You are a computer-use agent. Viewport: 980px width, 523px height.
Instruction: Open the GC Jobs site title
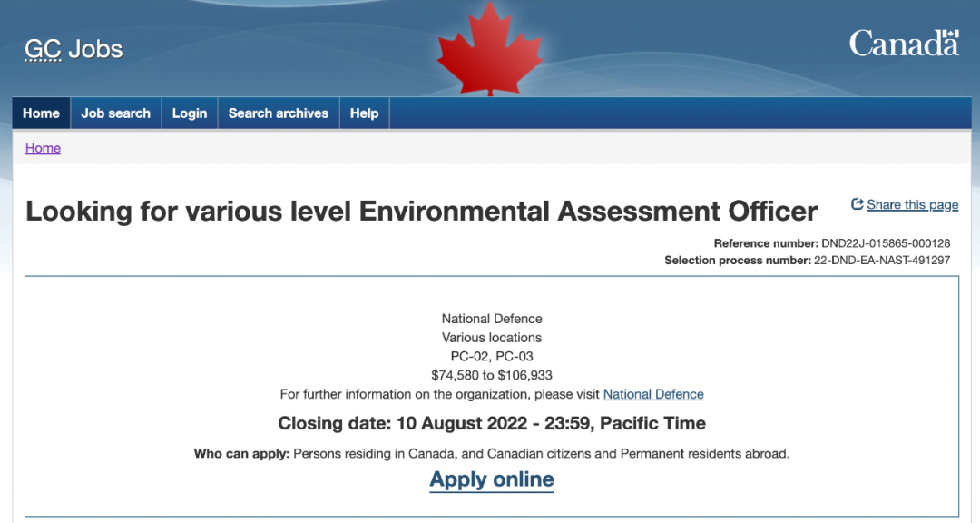click(x=73, y=49)
